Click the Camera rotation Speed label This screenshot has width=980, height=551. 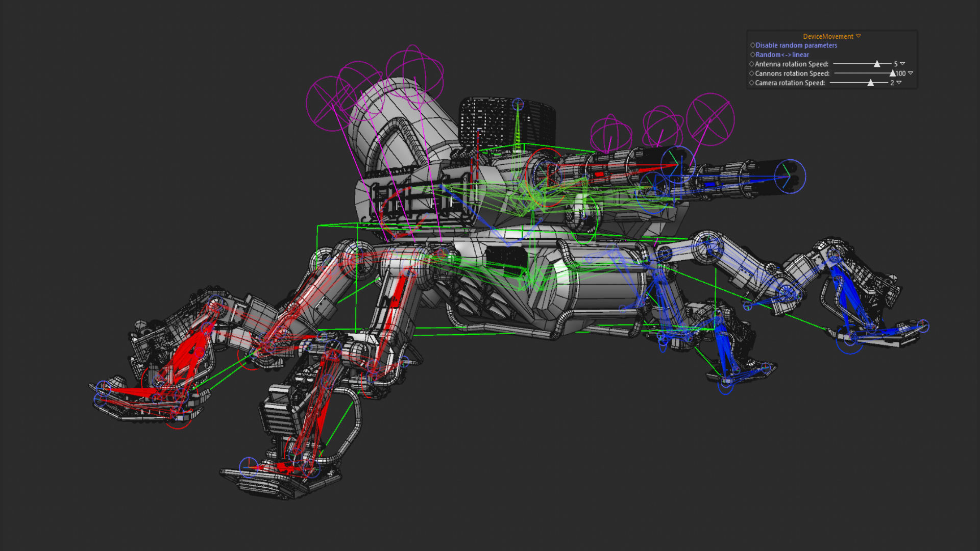tap(790, 83)
